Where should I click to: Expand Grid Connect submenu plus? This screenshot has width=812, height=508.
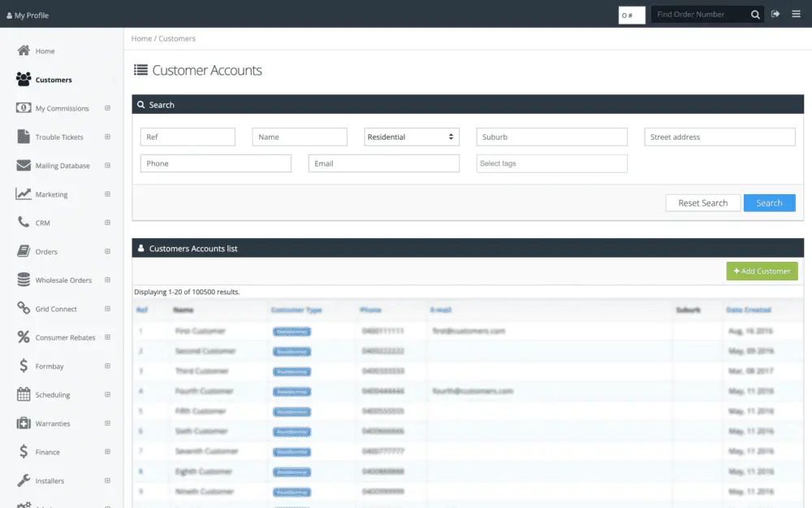pos(107,308)
